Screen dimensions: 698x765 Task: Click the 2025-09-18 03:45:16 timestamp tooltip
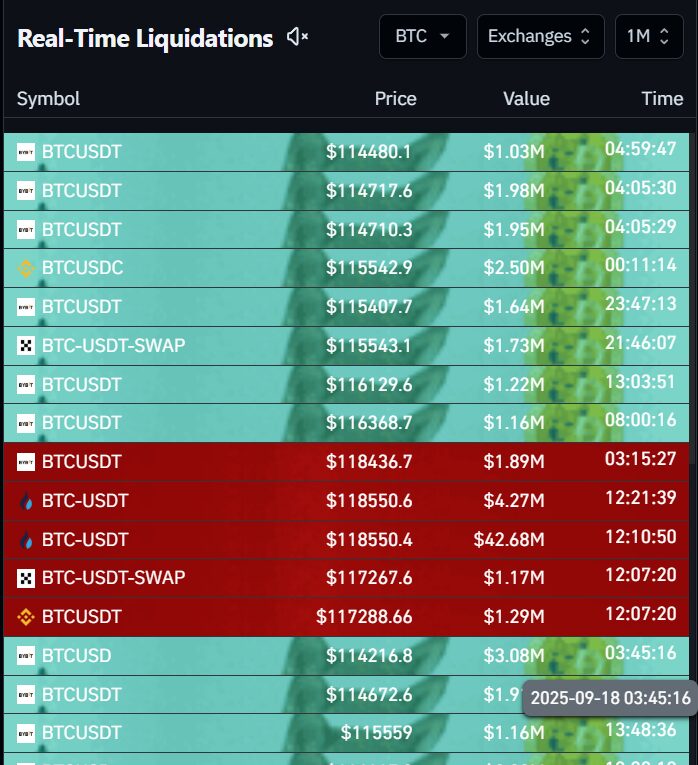[610, 698]
